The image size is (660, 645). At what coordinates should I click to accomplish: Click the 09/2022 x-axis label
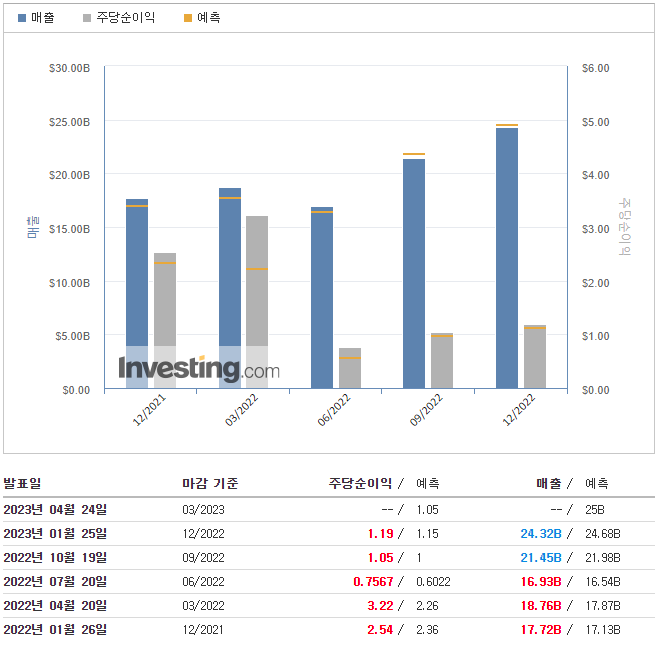pyautogui.click(x=426, y=410)
